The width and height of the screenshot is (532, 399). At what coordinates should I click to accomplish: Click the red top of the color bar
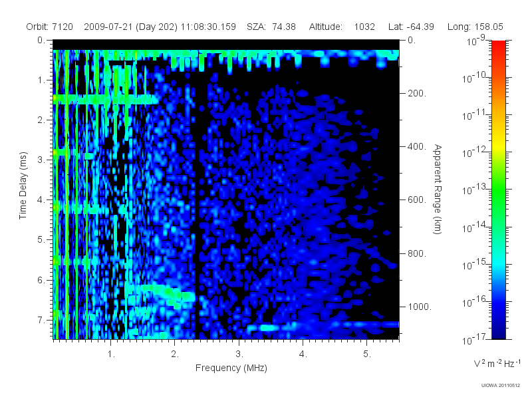tap(498, 46)
